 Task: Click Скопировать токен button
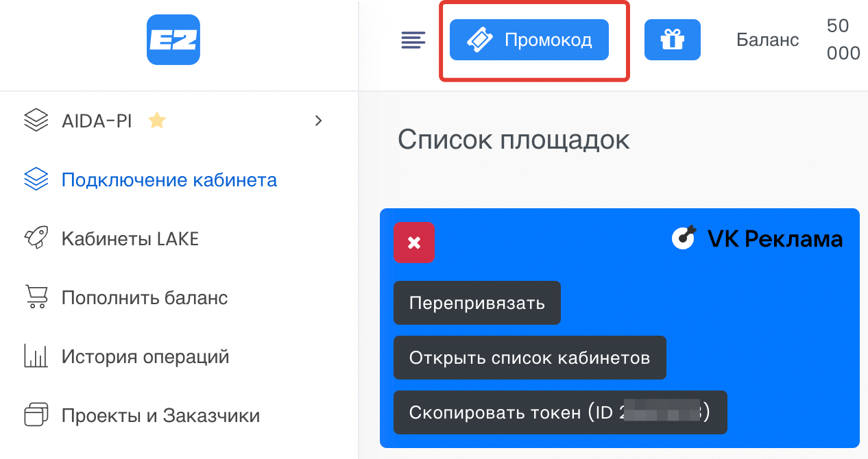click(559, 412)
